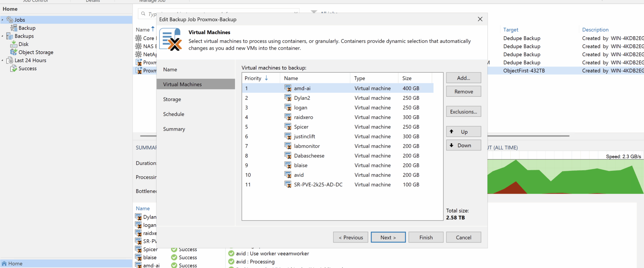This screenshot has width=644, height=268.
Task: Click NAS job gear icon in job list
Action: [139, 46]
